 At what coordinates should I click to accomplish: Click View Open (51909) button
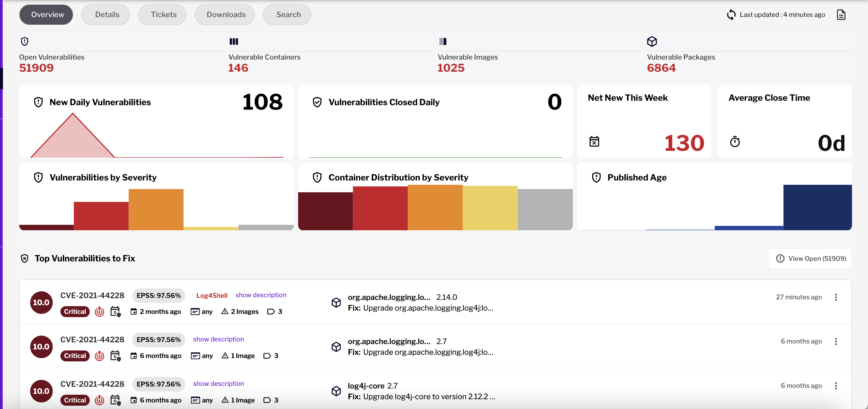click(810, 258)
